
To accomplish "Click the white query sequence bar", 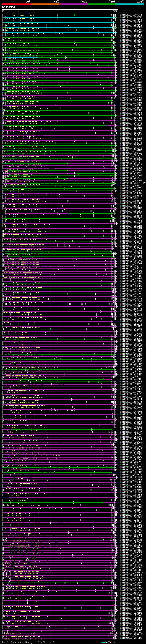I will point(60,9).
